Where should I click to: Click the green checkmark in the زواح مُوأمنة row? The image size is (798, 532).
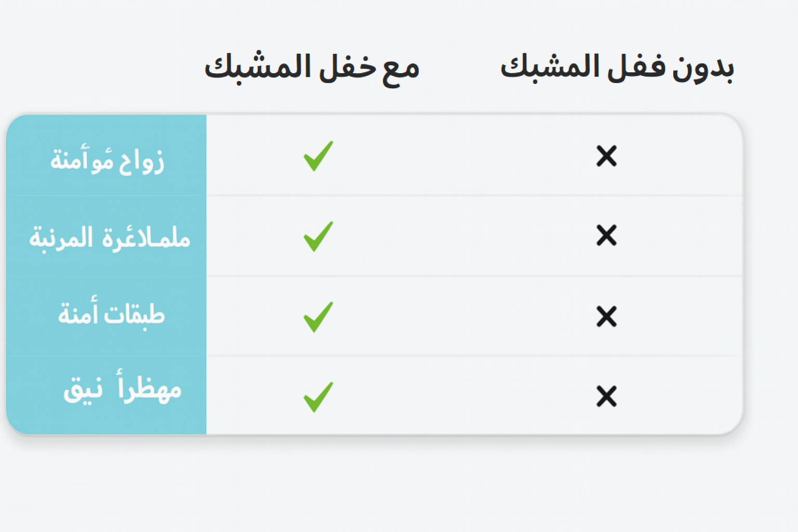click(318, 156)
